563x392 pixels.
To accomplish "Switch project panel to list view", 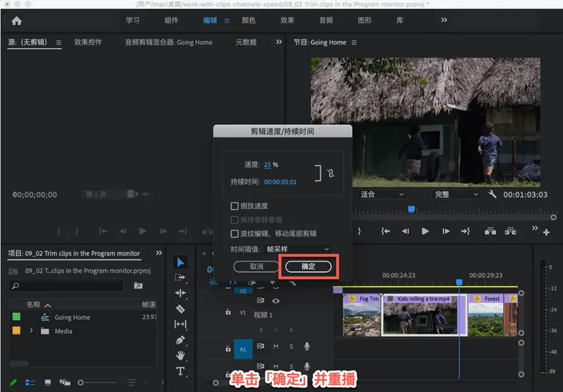I will click(30, 383).
